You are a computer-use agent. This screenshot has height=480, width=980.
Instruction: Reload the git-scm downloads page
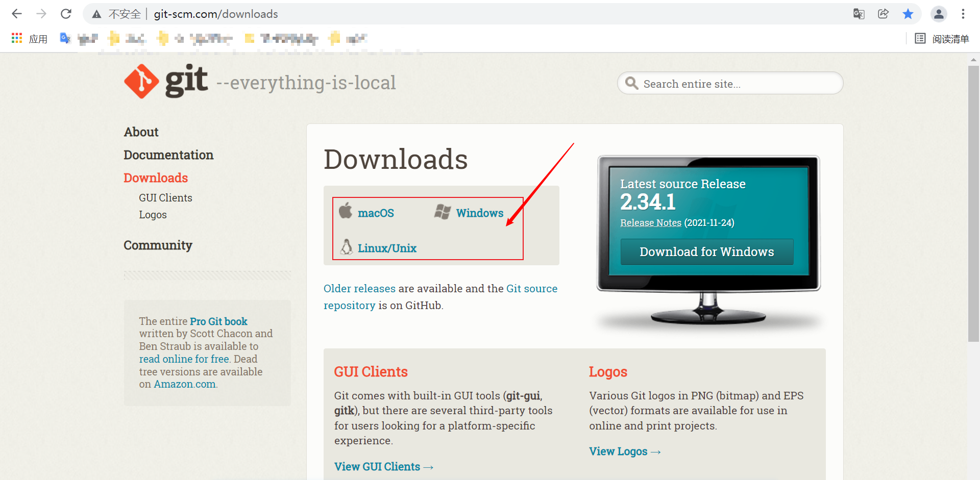[x=66, y=14]
